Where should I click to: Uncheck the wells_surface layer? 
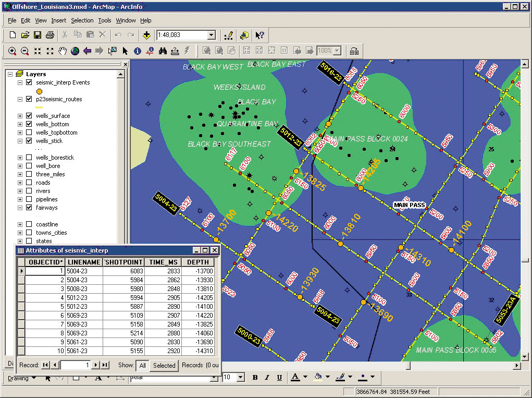(x=29, y=116)
